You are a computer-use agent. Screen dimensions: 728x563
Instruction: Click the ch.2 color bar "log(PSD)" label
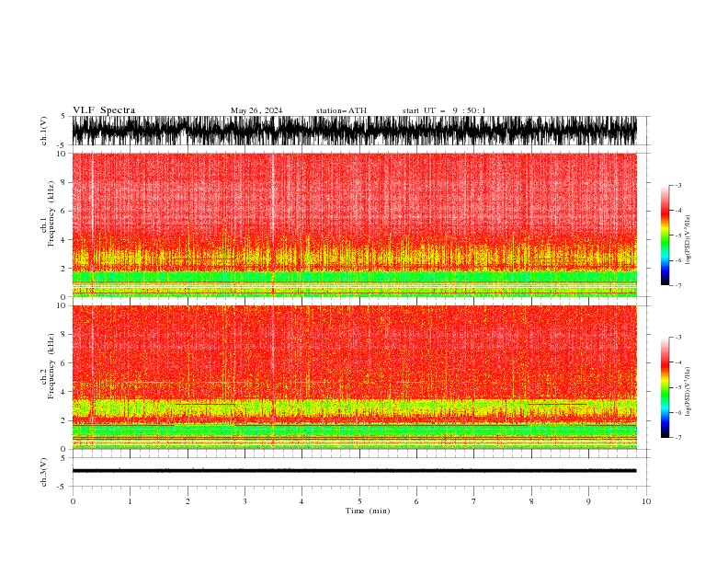click(688, 392)
